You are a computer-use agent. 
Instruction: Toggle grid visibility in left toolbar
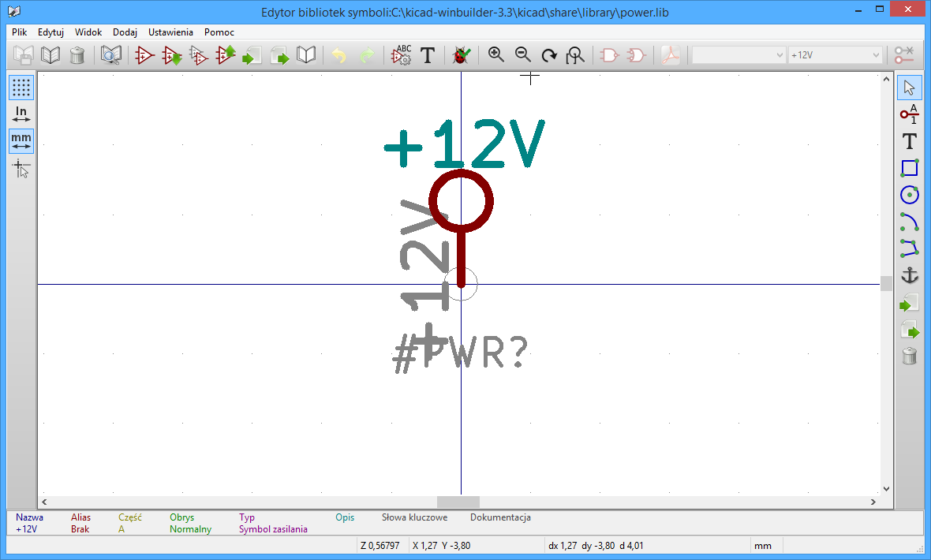point(21,87)
